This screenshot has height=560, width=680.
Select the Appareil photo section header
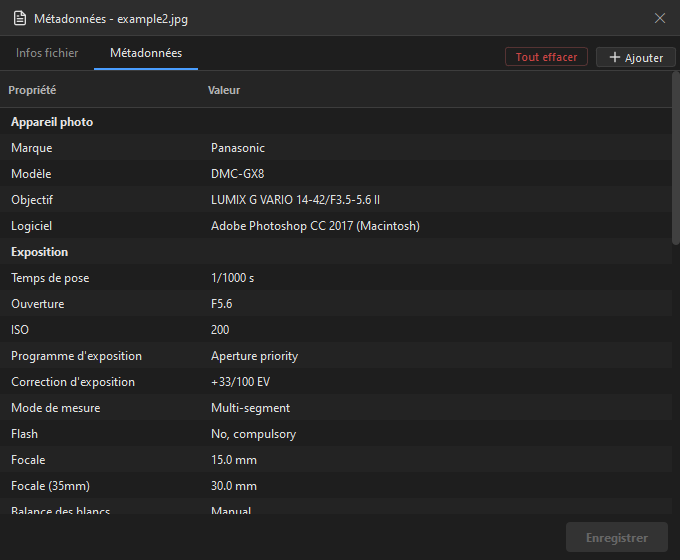pos(52,122)
